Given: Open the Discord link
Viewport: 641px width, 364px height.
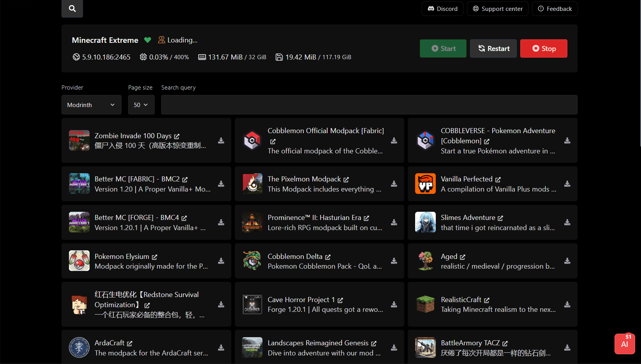Looking at the screenshot, I should [x=442, y=9].
